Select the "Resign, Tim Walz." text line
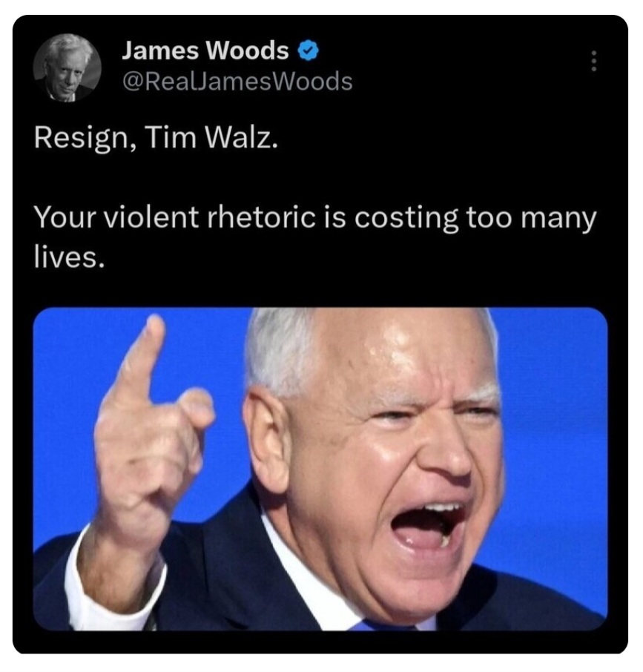The image size is (643, 672). [156, 139]
